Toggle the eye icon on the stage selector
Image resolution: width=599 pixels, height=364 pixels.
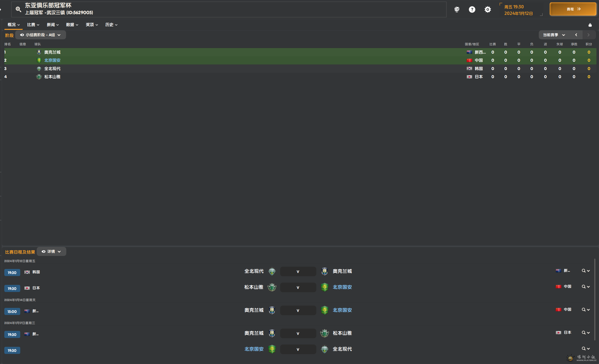pos(22,35)
